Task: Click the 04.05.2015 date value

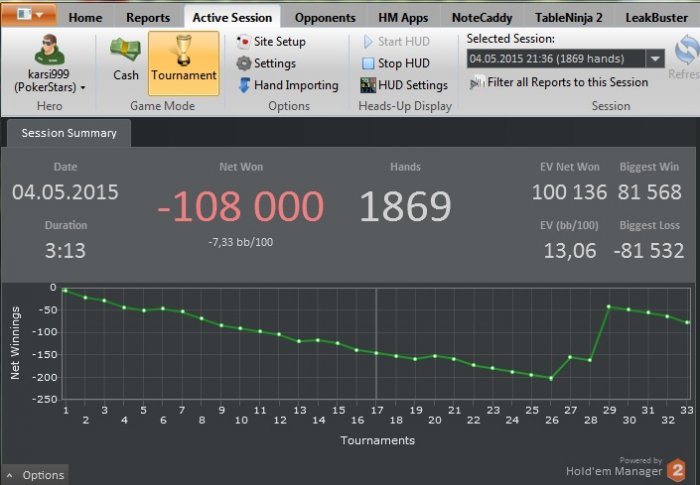Action: [65, 192]
